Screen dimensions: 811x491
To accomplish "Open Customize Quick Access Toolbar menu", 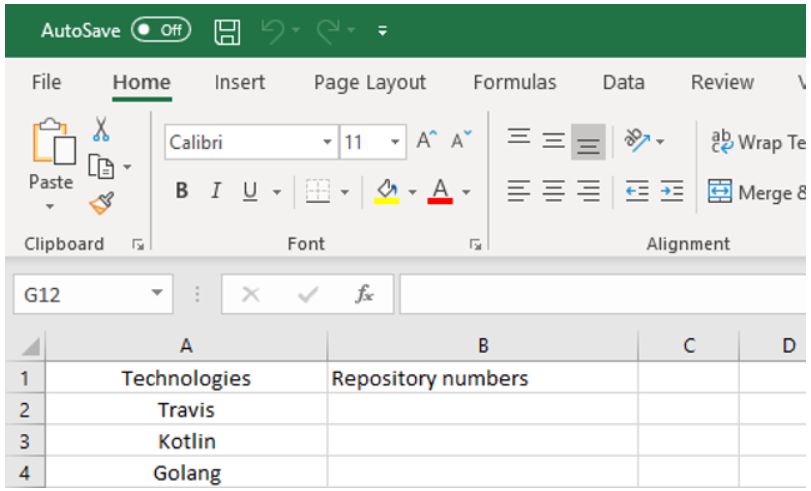I will tap(382, 32).
